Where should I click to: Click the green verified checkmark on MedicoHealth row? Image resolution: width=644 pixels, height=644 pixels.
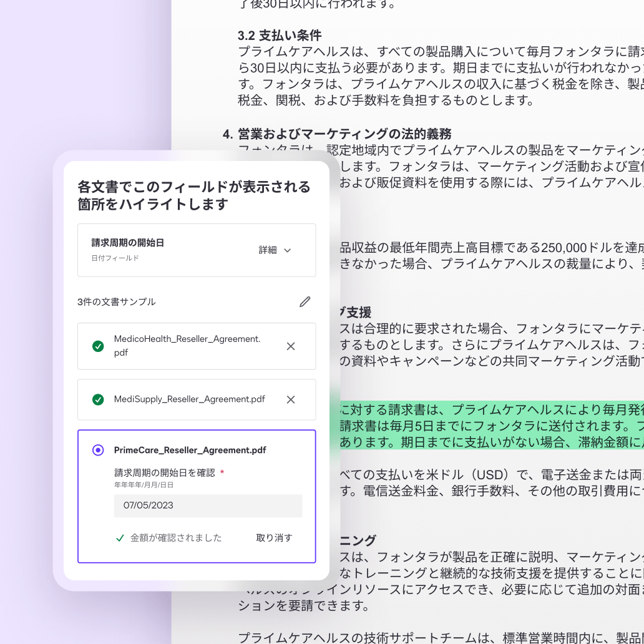[x=98, y=346]
